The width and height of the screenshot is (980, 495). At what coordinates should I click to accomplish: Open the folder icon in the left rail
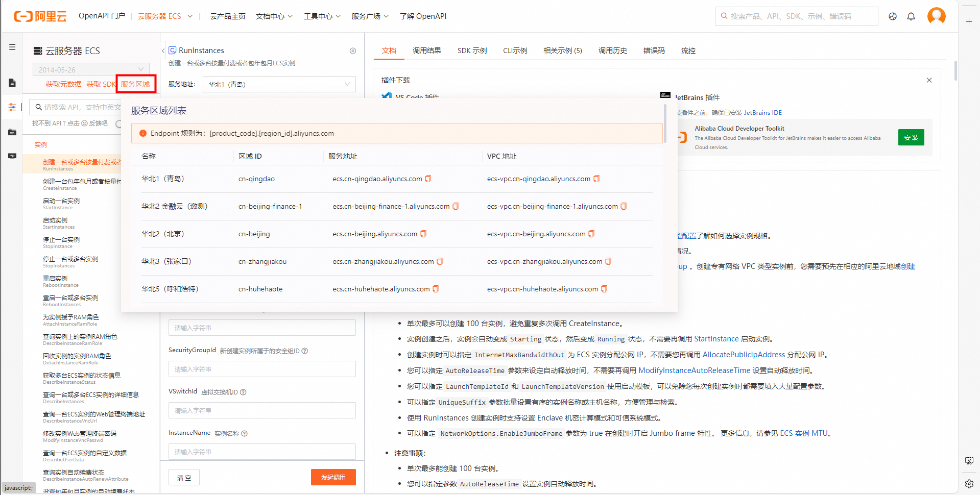point(12,132)
